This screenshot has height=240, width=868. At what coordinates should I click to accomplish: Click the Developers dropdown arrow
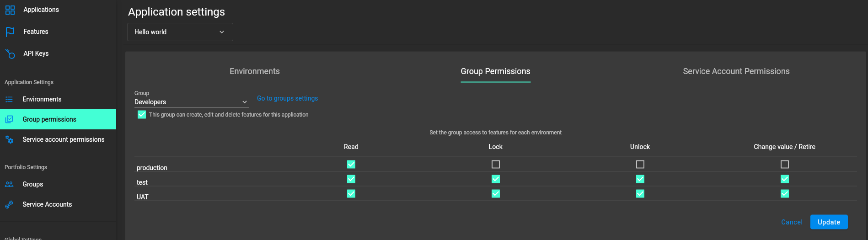tap(245, 102)
